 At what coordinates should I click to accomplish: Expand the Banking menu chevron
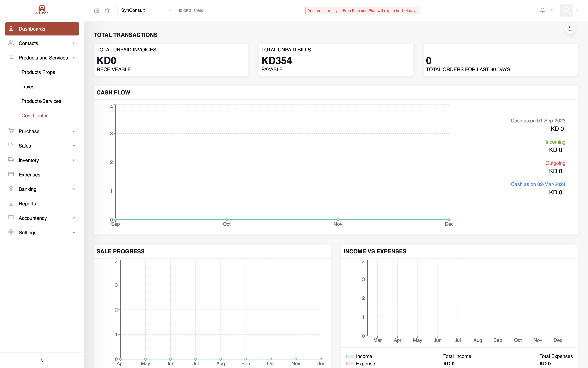pos(74,189)
